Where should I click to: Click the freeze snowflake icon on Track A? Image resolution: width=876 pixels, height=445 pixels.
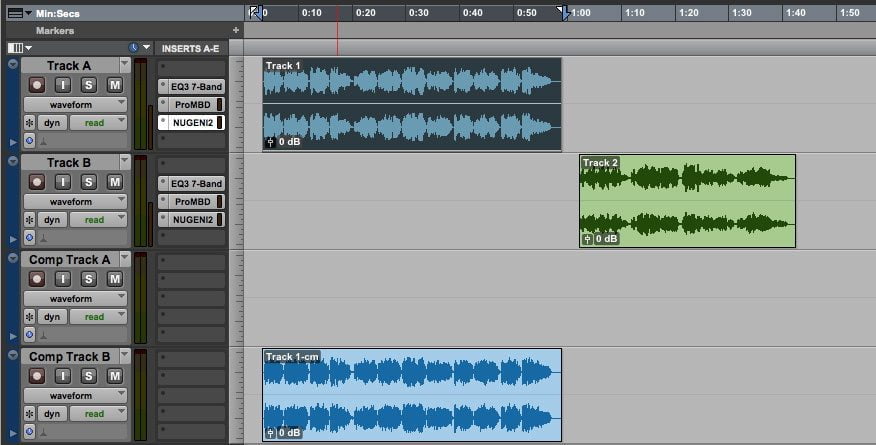coord(29,122)
